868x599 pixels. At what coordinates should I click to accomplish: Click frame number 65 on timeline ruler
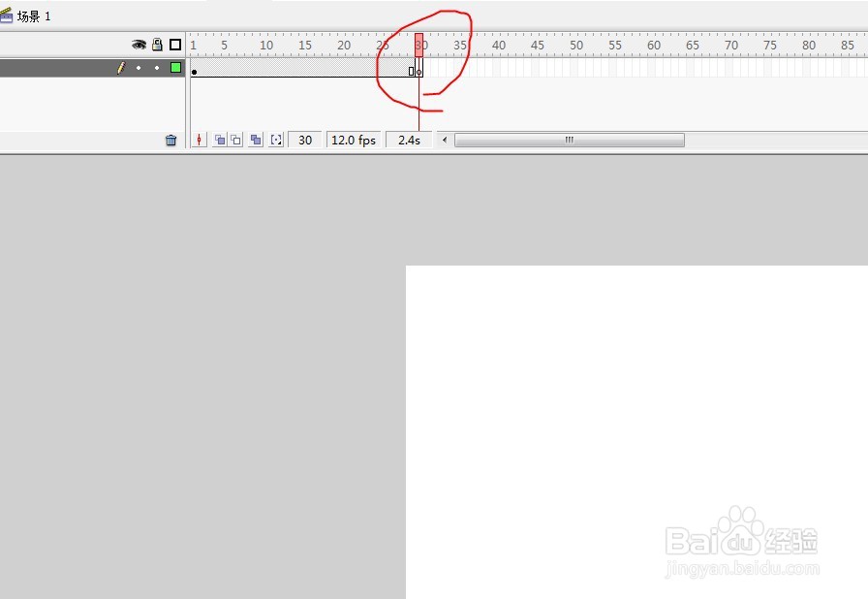[x=693, y=46]
